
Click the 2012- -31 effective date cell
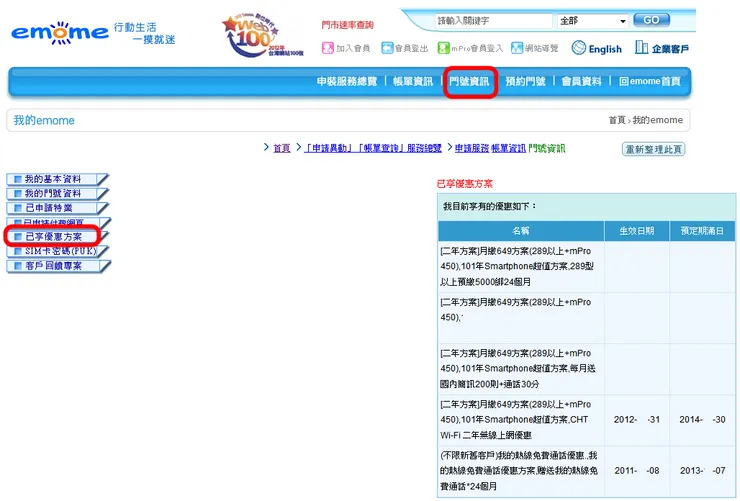point(637,420)
